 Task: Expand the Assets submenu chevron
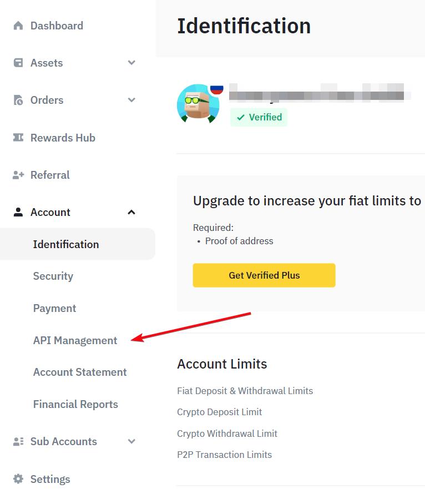(131, 63)
